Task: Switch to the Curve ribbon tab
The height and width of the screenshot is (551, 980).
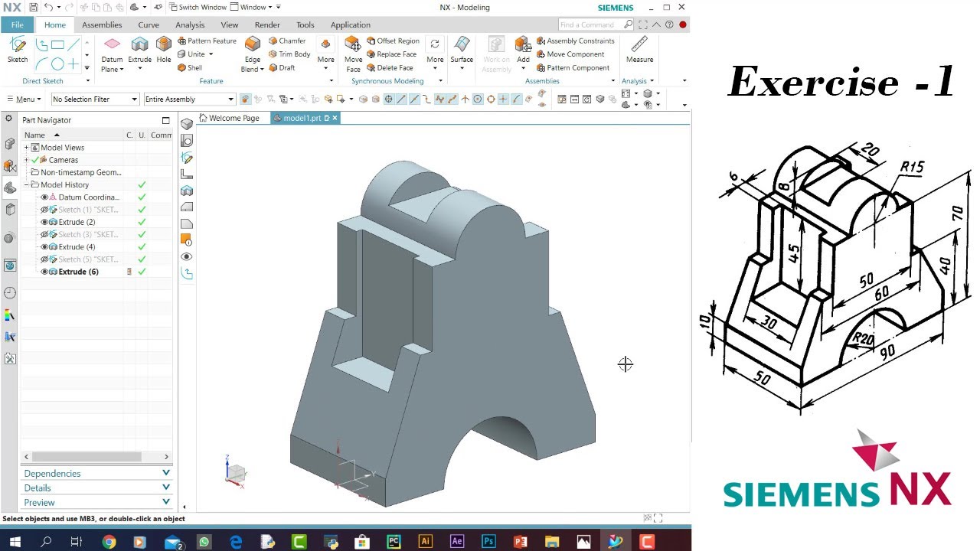Action: click(x=149, y=24)
